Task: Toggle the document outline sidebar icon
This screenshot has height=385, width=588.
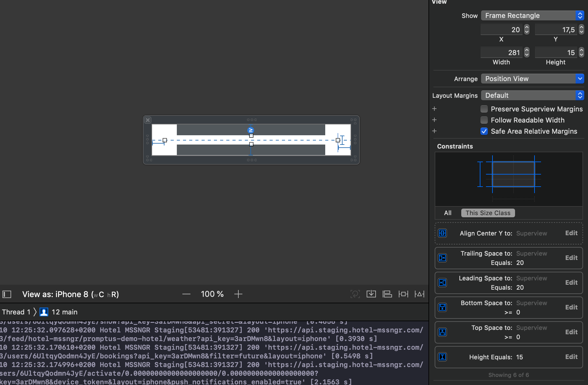Action: pos(7,294)
